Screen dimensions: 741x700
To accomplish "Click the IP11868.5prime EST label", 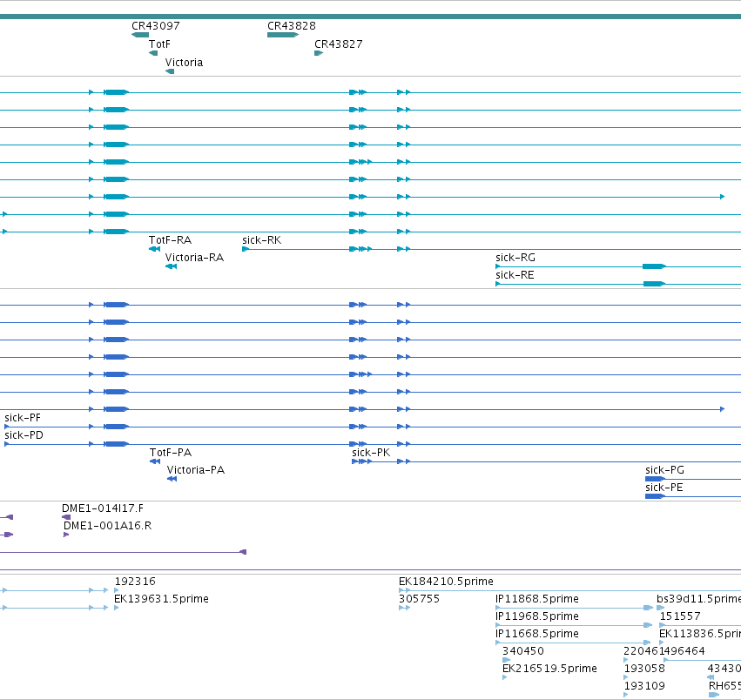I will tap(537, 599).
